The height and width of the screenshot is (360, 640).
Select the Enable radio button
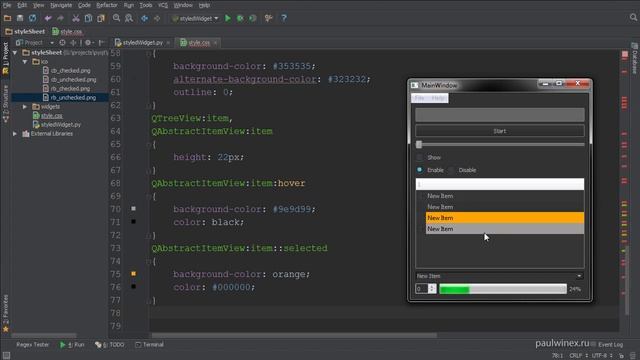tap(420, 170)
